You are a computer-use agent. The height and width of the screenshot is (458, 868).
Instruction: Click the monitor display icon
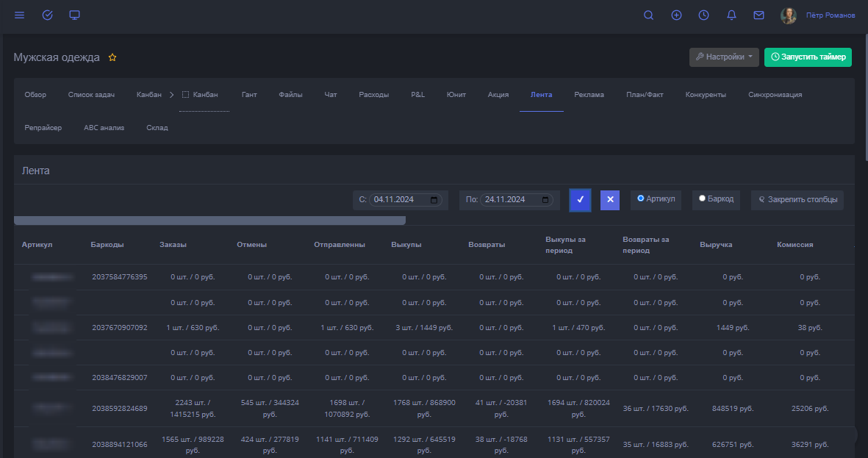click(x=74, y=15)
